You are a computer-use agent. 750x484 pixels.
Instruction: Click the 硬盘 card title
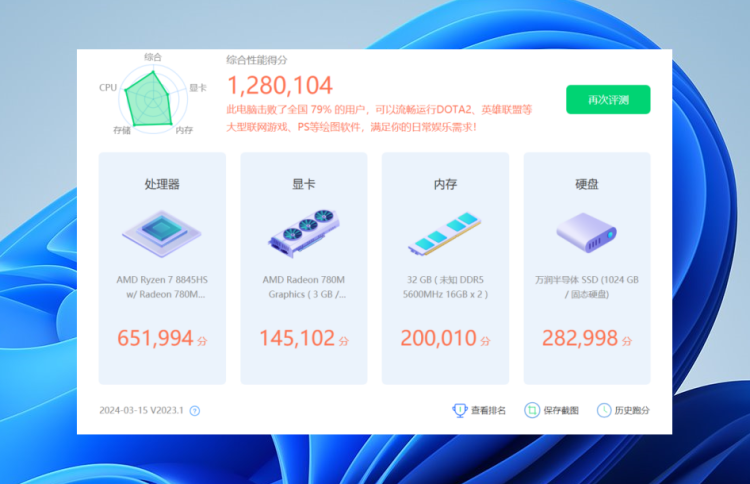587,184
